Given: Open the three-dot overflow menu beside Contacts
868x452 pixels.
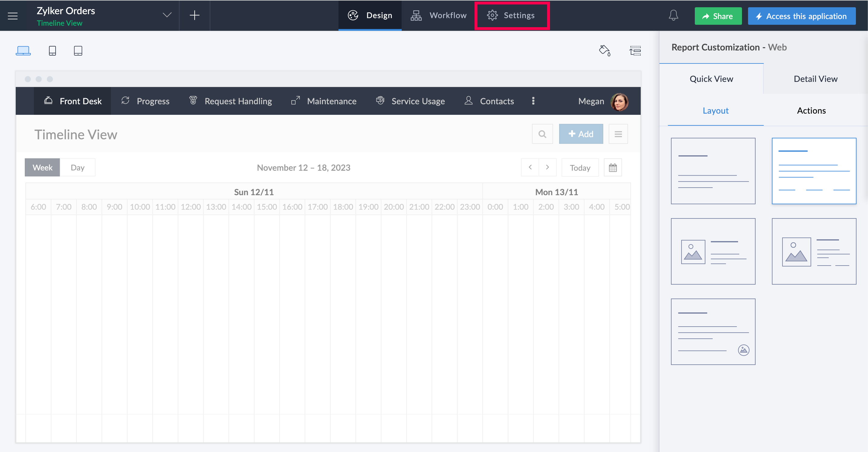Looking at the screenshot, I should [533, 101].
